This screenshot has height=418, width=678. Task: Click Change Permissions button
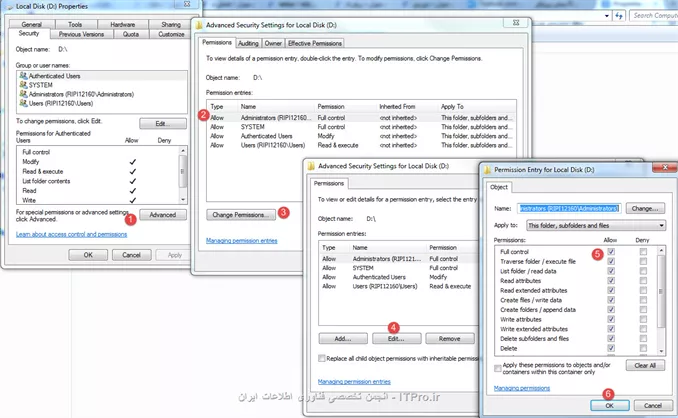241,215
